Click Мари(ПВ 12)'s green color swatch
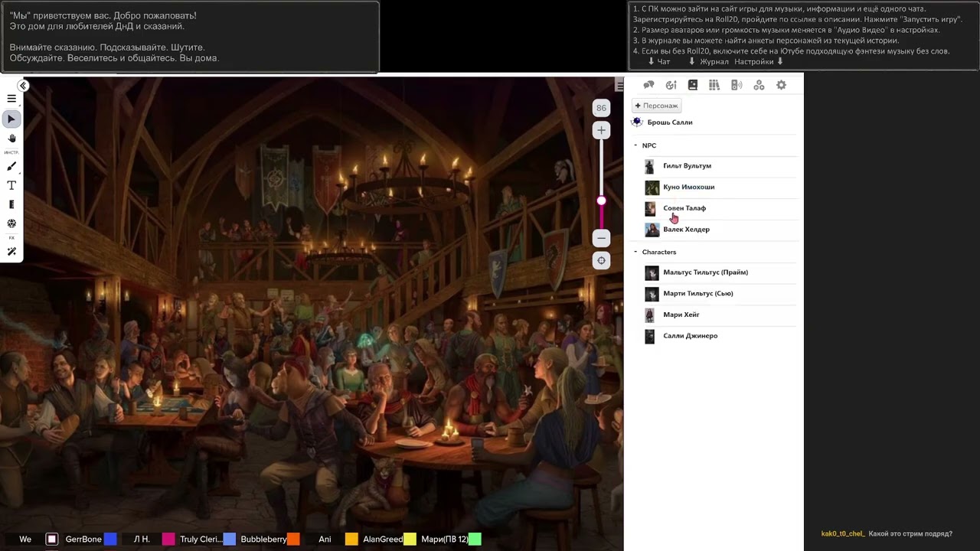The height and width of the screenshot is (551, 980). point(475,540)
